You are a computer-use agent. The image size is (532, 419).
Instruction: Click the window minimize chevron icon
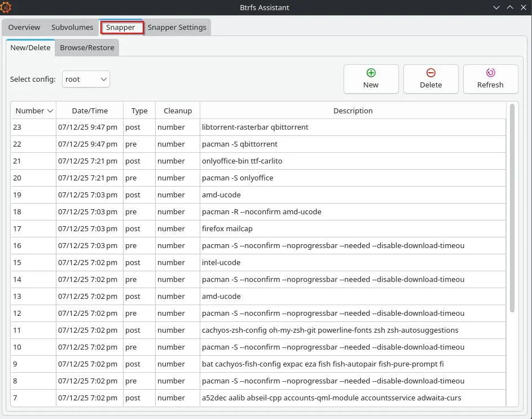(496, 7)
